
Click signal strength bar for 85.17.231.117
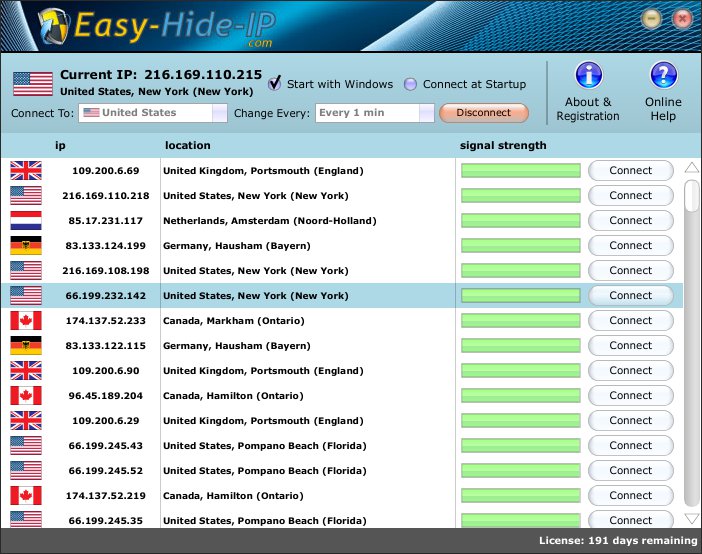pyautogui.click(x=521, y=221)
